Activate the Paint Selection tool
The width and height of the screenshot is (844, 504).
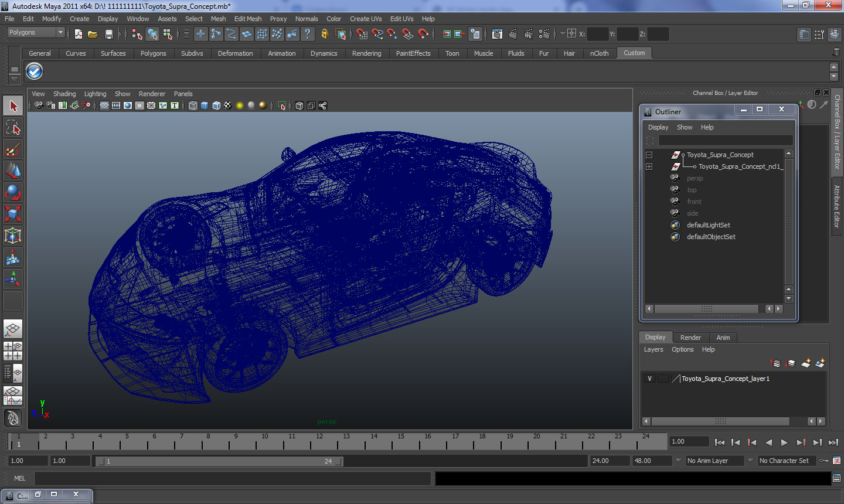coord(13,149)
